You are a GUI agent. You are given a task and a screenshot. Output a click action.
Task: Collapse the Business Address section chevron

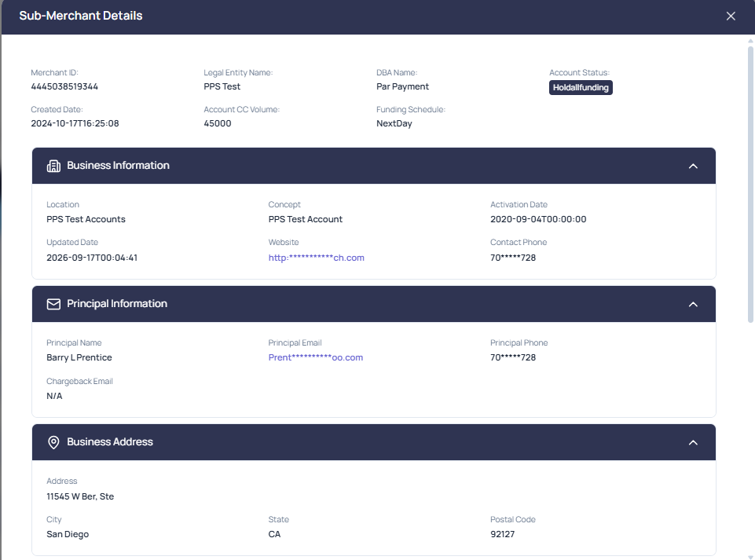693,442
